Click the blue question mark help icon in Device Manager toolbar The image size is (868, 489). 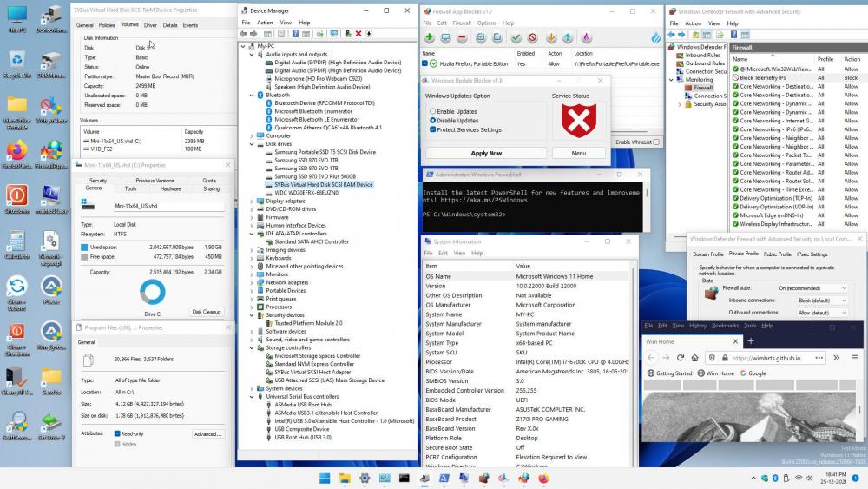click(x=295, y=34)
